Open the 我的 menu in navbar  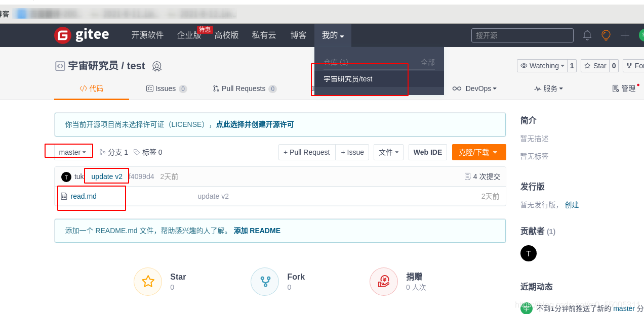tap(333, 35)
